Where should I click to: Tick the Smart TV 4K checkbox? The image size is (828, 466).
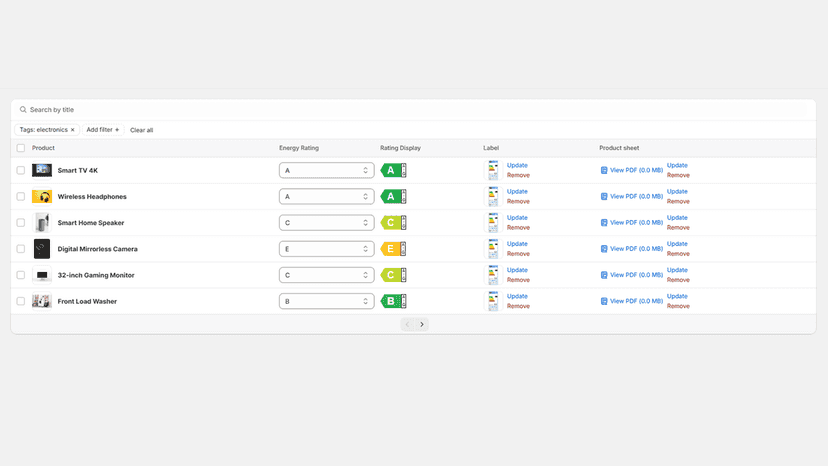coord(21,170)
